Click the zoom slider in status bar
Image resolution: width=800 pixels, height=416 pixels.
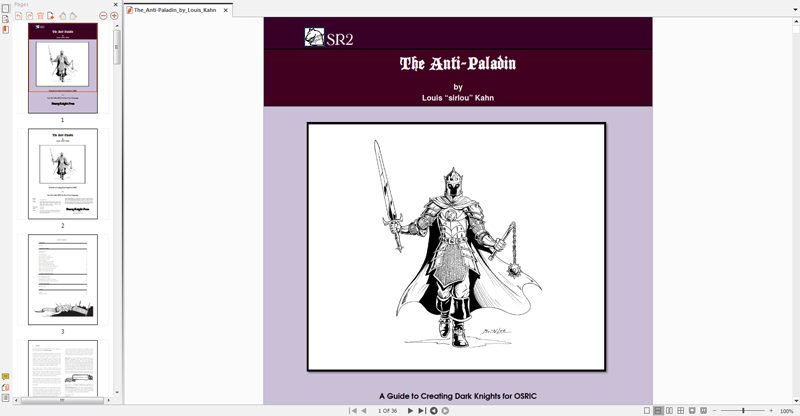[742, 411]
